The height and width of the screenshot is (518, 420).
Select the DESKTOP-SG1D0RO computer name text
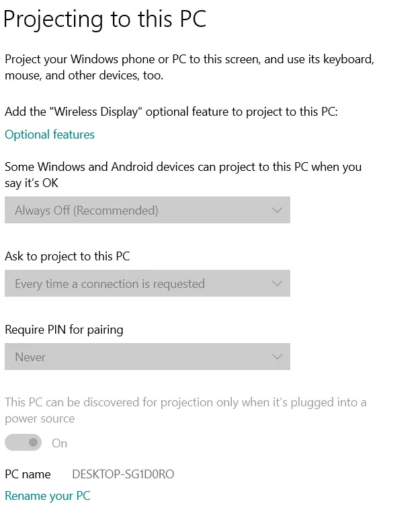click(123, 474)
